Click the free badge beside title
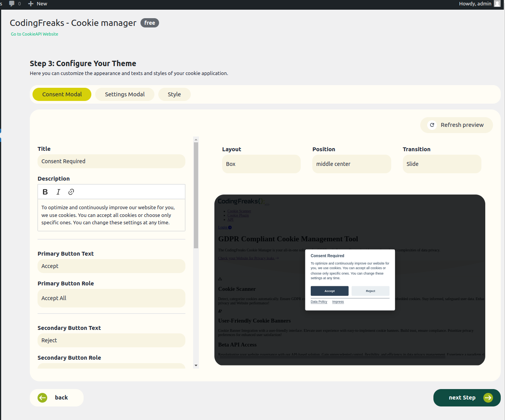505x420 pixels. point(150,23)
